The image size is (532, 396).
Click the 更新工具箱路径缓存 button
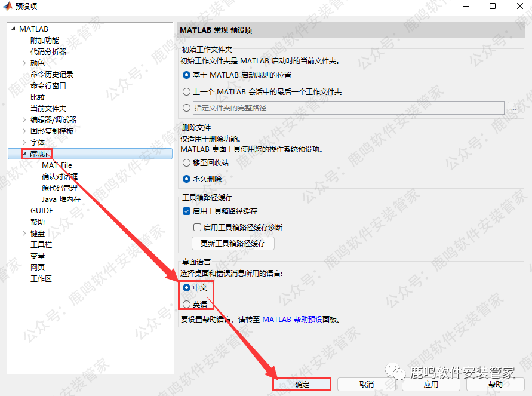232,244
